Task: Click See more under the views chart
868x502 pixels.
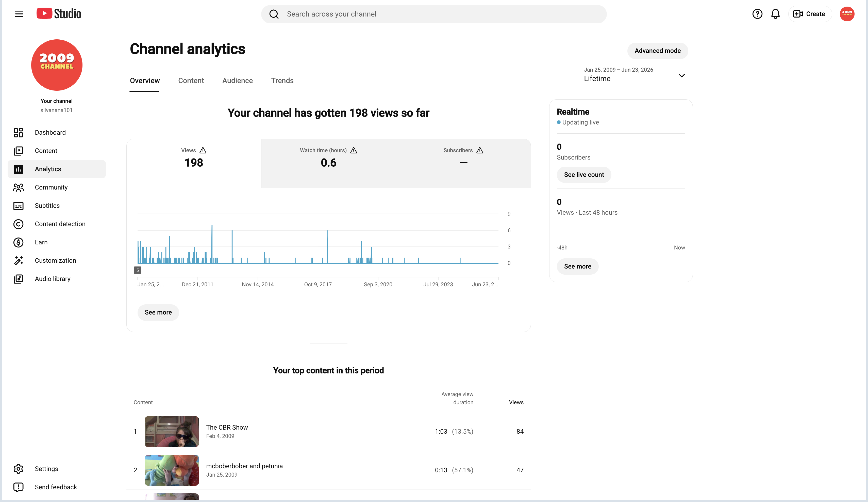Action: click(158, 312)
